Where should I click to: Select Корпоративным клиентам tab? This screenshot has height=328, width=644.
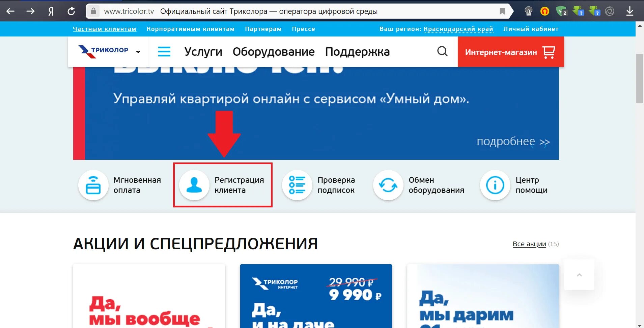click(x=191, y=29)
